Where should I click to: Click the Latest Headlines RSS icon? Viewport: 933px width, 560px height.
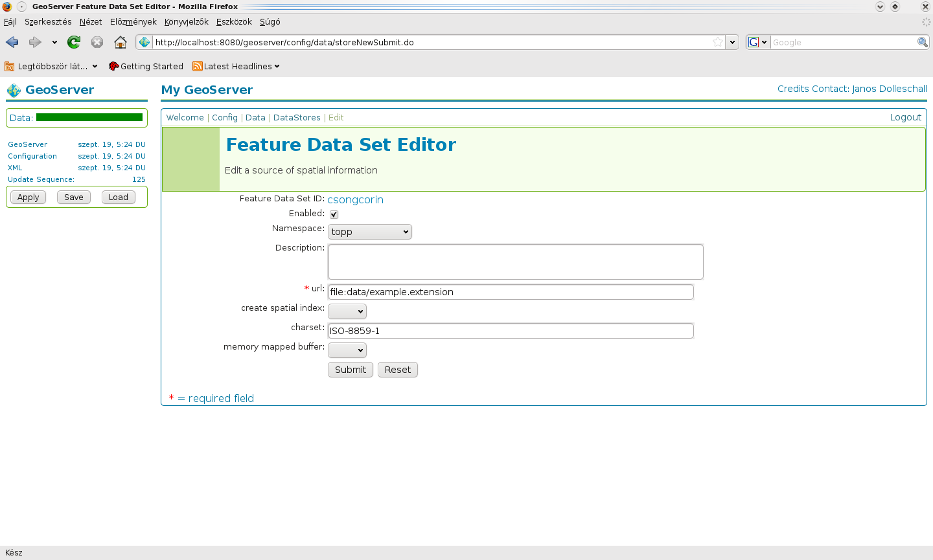[x=198, y=66]
